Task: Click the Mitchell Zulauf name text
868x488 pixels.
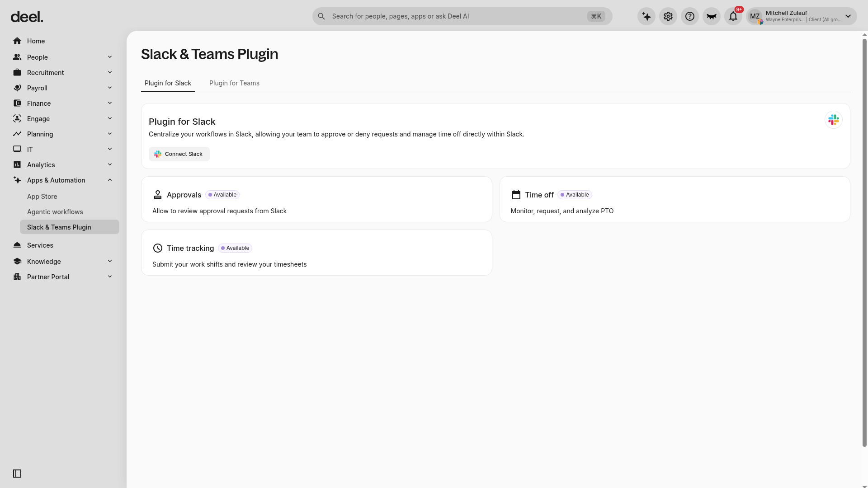Action: [x=786, y=13]
